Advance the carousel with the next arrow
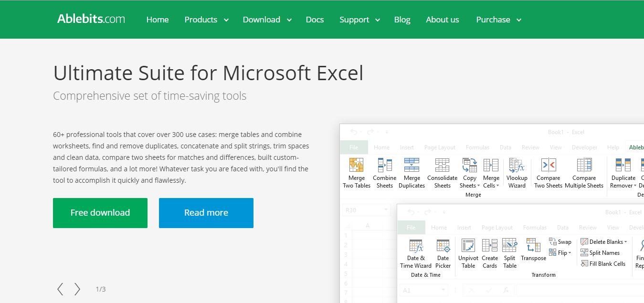Screen dimensions: 644x303 (77, 289)
